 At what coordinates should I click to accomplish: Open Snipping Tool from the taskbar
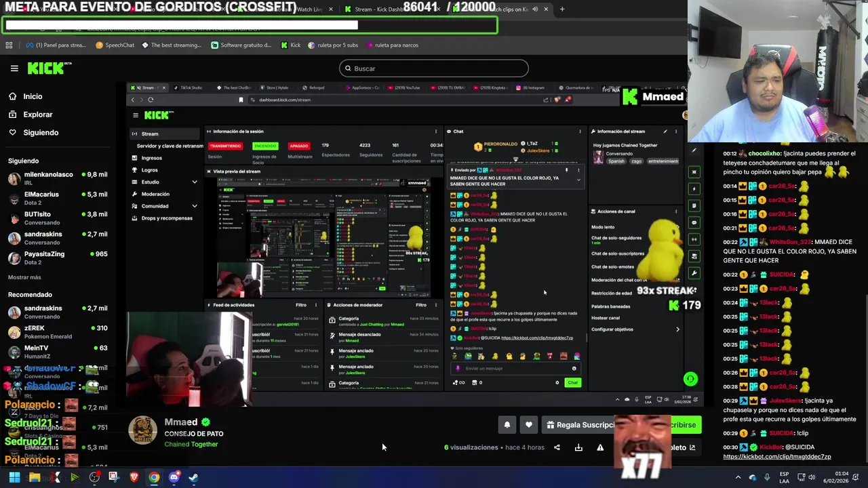114,477
